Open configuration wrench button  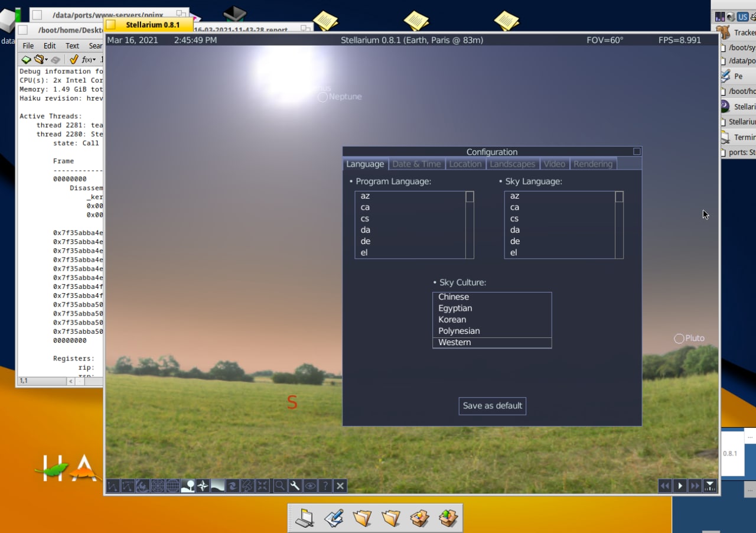295,486
